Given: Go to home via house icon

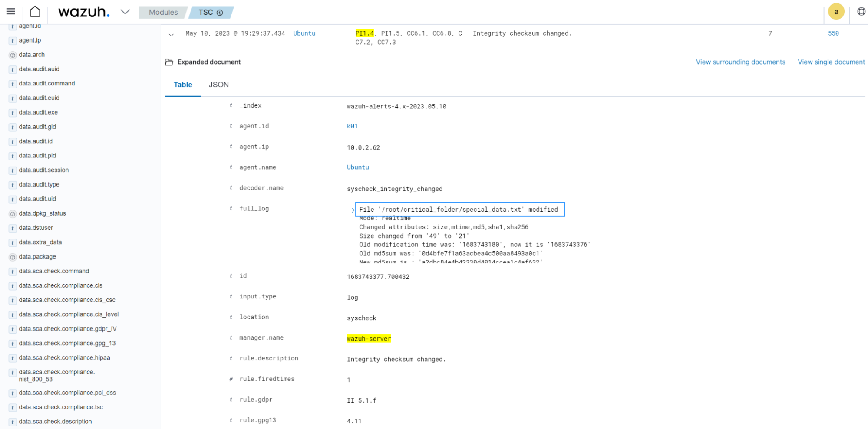Looking at the screenshot, I should [x=35, y=12].
